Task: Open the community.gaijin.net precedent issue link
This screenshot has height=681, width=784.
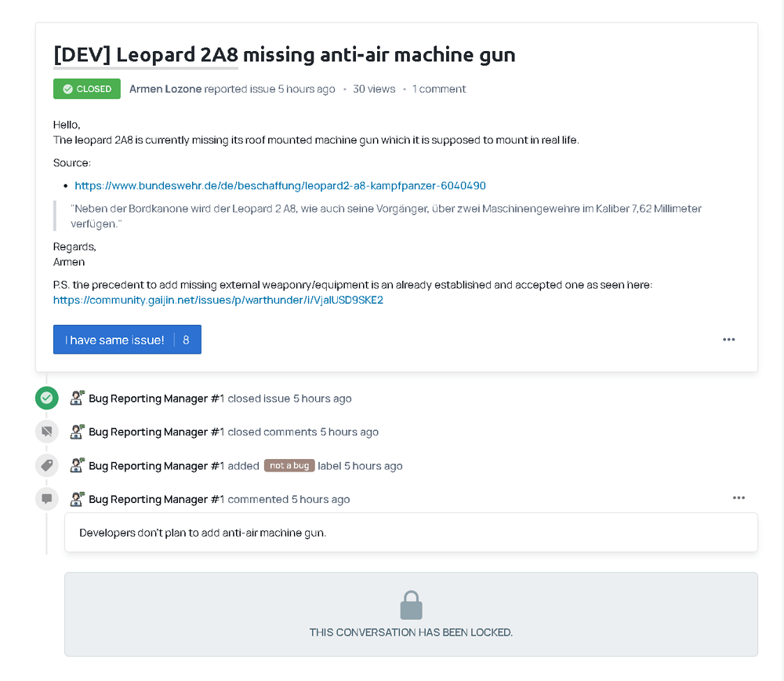Action: click(x=218, y=300)
